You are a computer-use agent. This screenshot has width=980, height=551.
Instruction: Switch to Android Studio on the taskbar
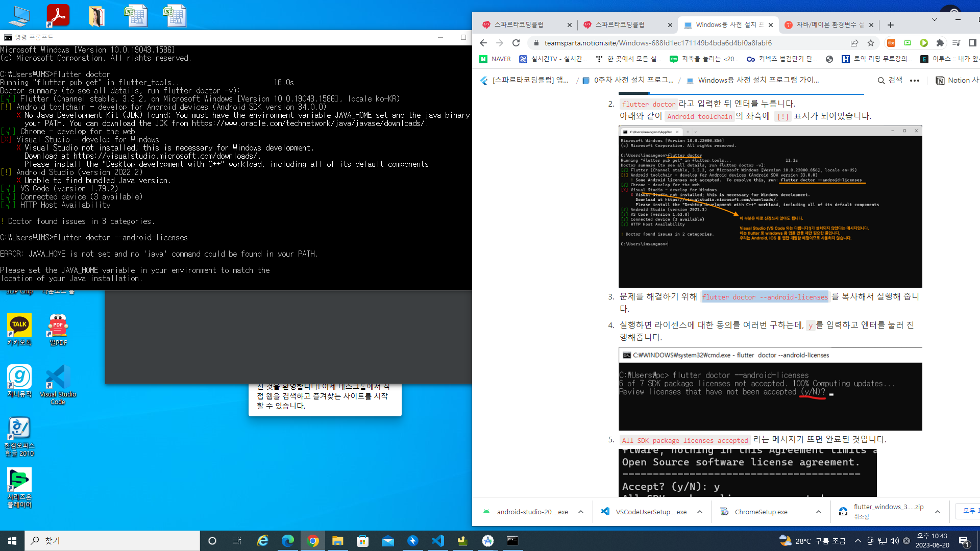(x=488, y=541)
